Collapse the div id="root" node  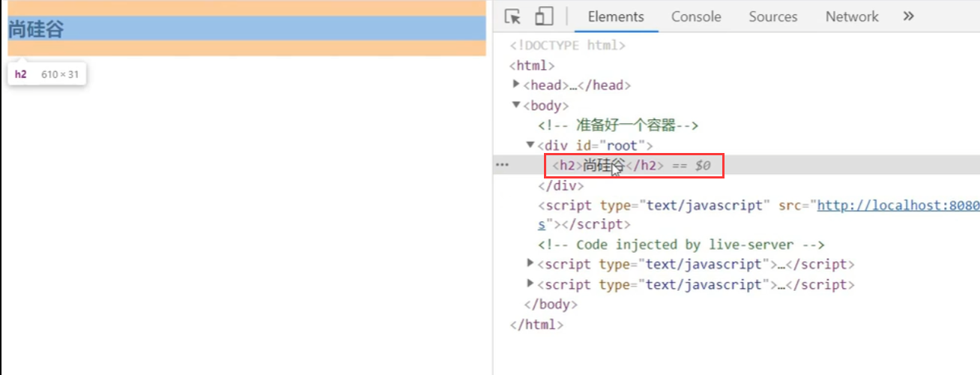[531, 145]
